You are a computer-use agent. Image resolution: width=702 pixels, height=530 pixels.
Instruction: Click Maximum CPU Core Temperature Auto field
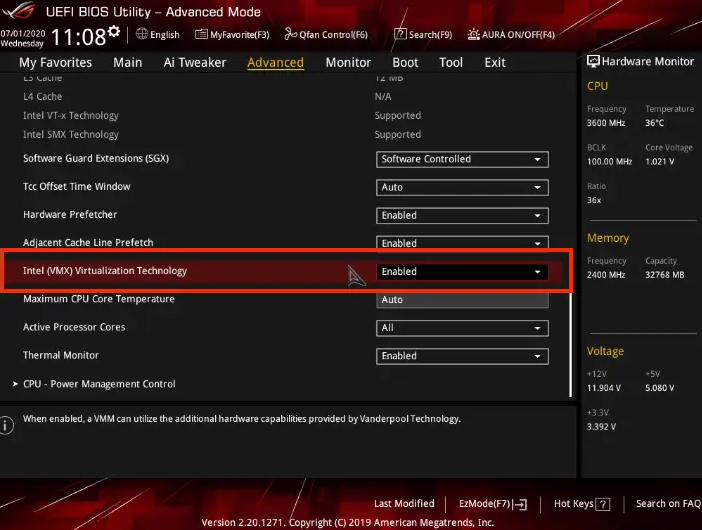[462, 300]
